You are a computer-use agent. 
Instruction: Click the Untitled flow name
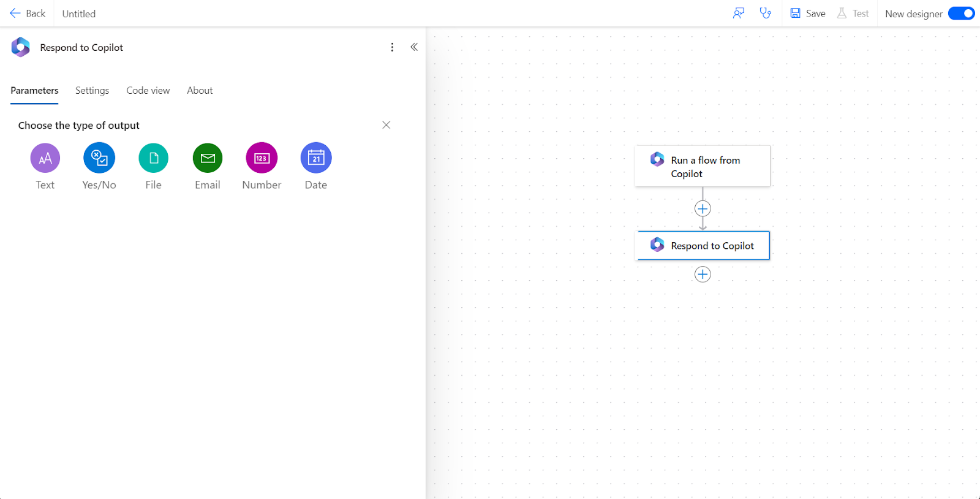point(79,14)
